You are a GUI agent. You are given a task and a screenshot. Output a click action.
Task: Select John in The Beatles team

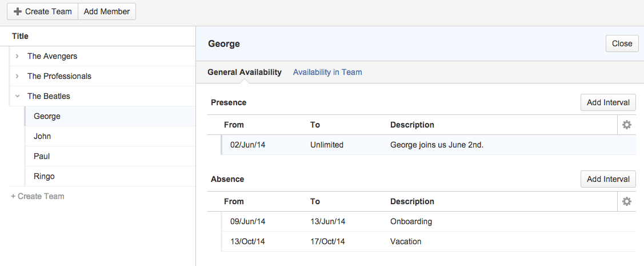[x=42, y=136]
